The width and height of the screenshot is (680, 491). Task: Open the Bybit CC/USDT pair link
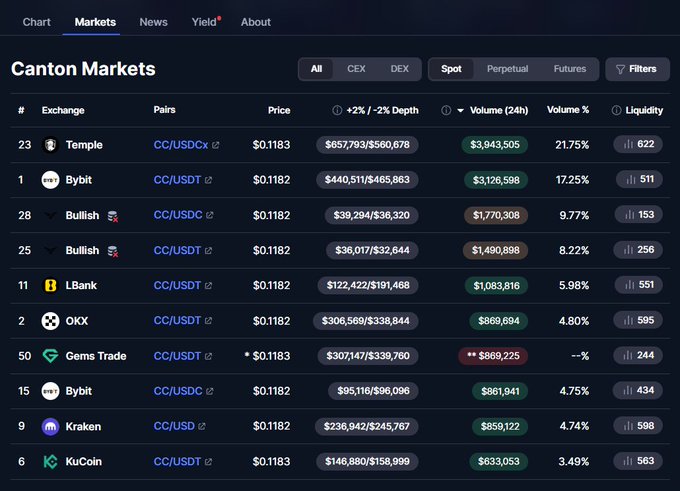(177, 180)
